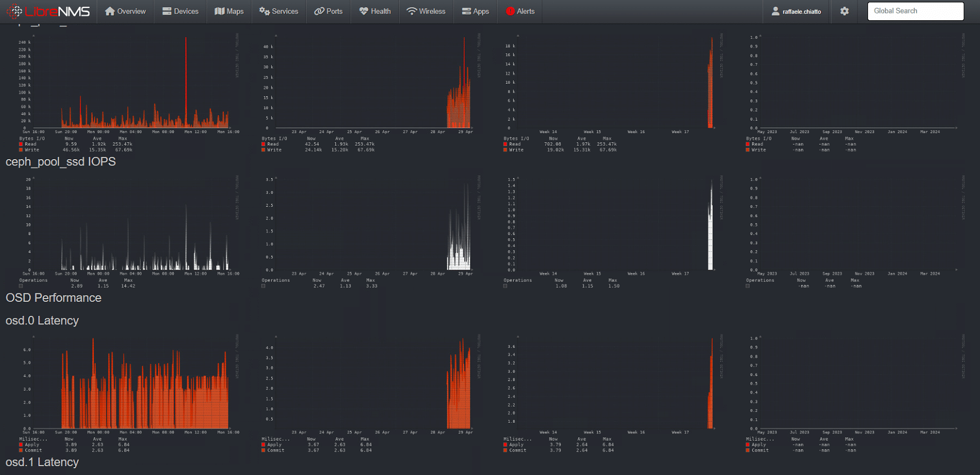
Task: Click the osd.1 Latency heading
Action: coord(42,462)
